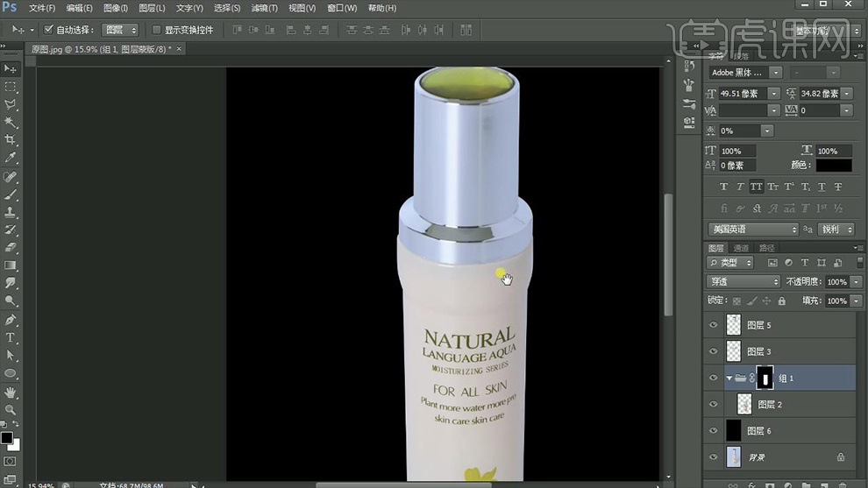Close the 原图.jpg document tab

coord(179,49)
